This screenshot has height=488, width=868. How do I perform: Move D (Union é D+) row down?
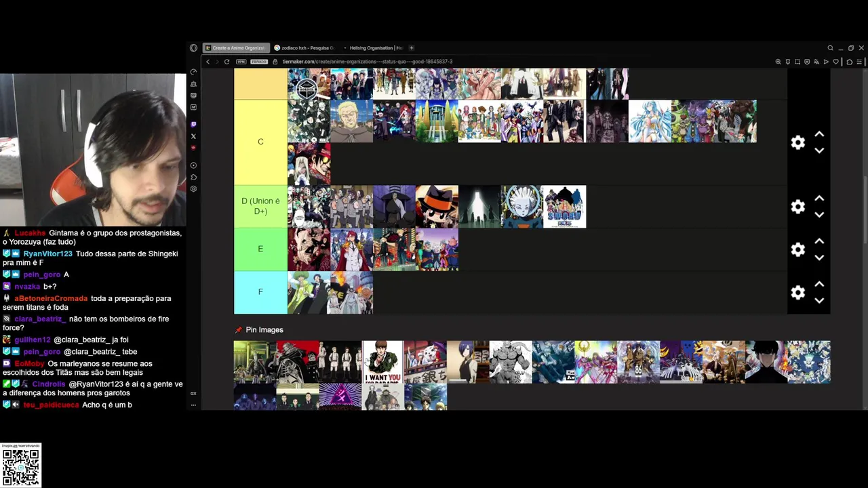point(819,215)
